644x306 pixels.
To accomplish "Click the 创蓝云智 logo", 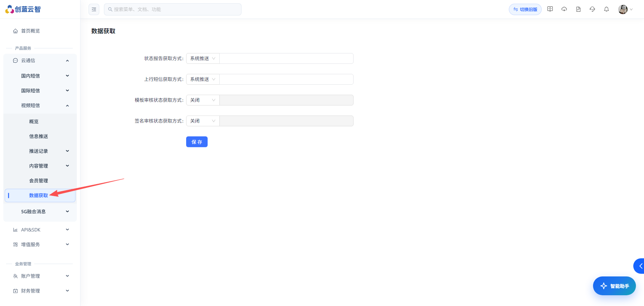I will 23,9.
